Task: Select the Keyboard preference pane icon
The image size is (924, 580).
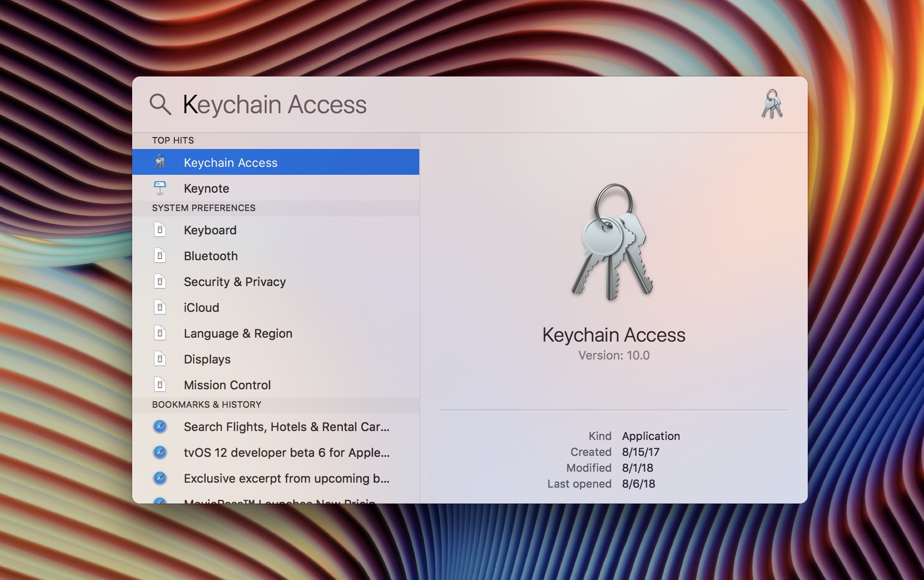Action: click(x=160, y=230)
